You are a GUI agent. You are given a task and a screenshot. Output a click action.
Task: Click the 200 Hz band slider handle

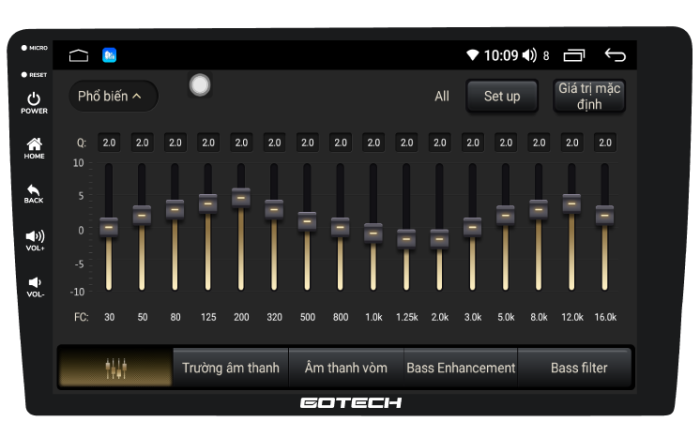(241, 197)
